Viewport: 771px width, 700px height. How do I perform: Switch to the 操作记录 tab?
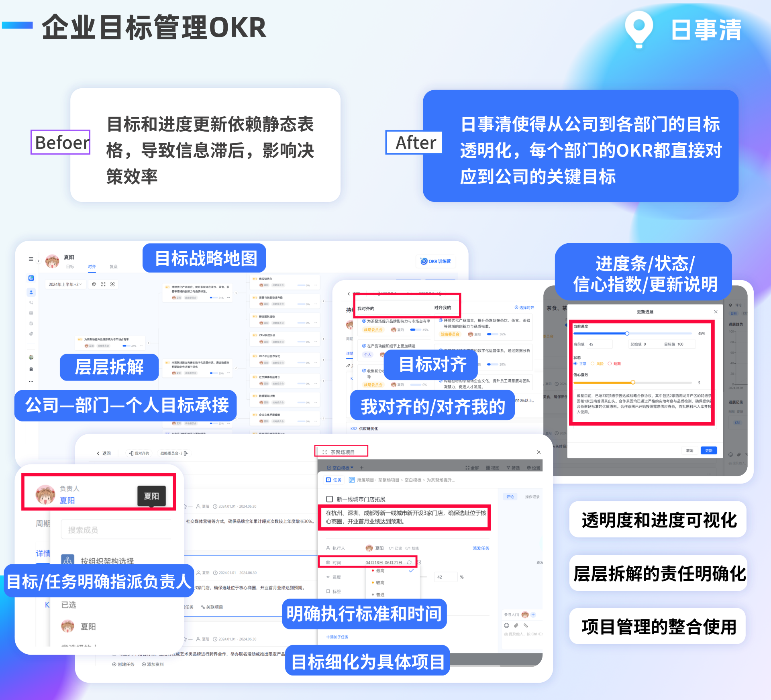point(532,497)
